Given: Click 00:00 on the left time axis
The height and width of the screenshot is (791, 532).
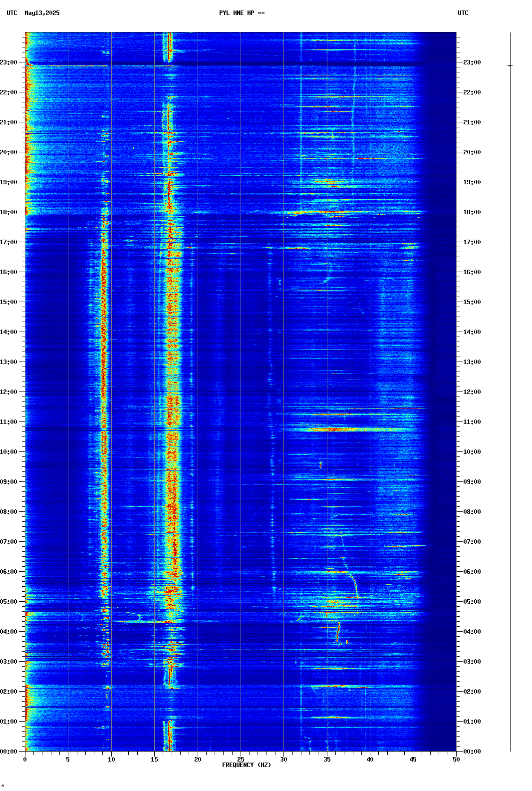Looking at the screenshot, I should tap(9, 752).
